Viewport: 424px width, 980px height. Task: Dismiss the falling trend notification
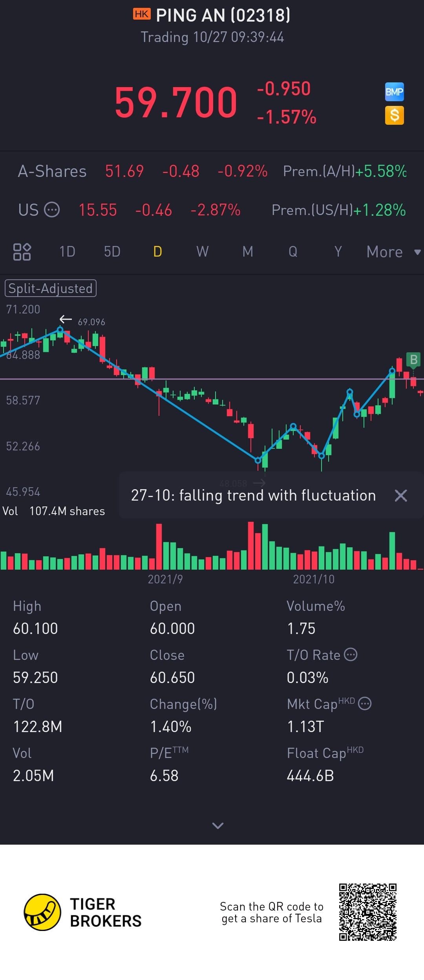[x=400, y=495]
